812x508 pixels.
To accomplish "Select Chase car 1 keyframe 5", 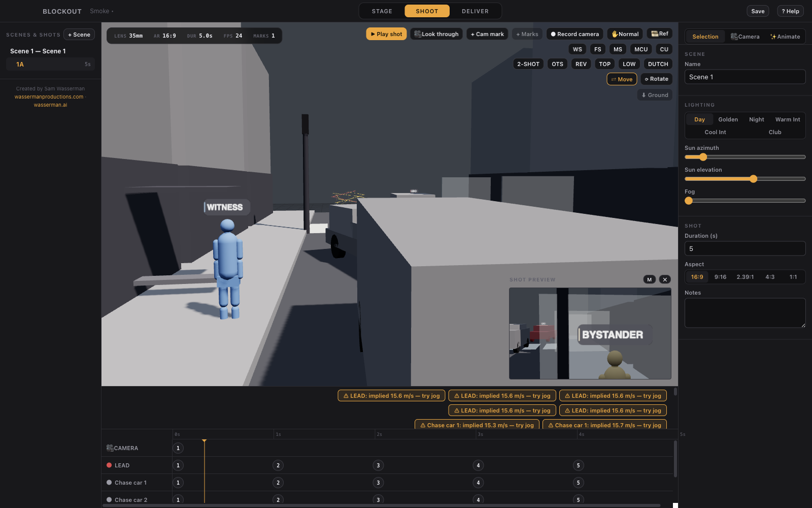I will click(578, 483).
